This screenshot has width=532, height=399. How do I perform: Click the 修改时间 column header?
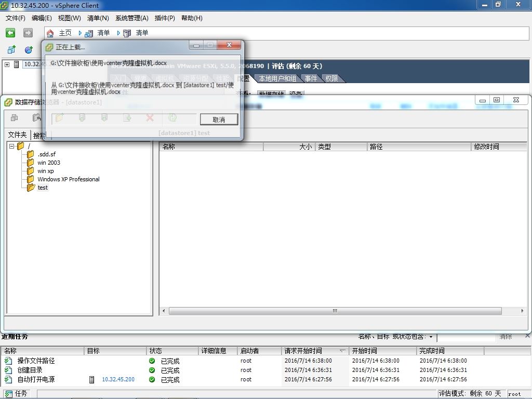499,147
